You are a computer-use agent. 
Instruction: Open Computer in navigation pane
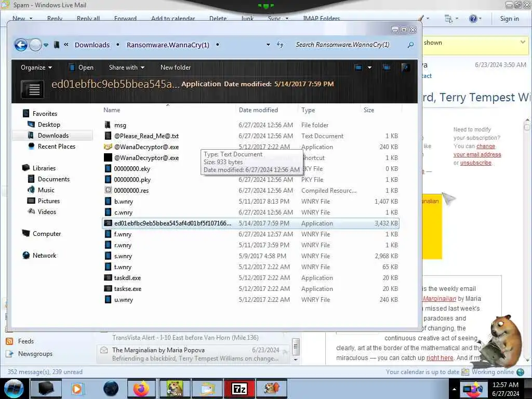point(47,233)
